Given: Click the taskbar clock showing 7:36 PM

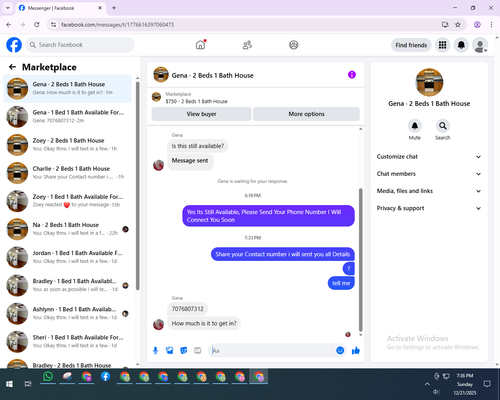Looking at the screenshot, I should pos(465,376).
